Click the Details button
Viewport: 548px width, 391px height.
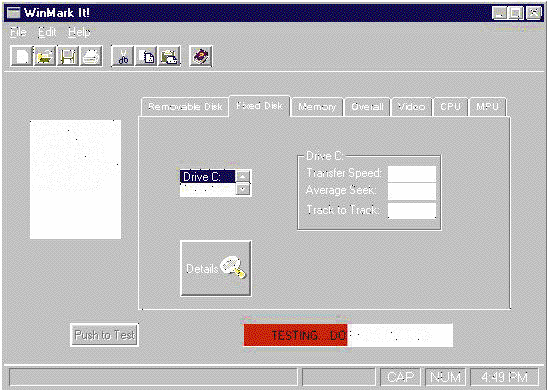tap(216, 269)
